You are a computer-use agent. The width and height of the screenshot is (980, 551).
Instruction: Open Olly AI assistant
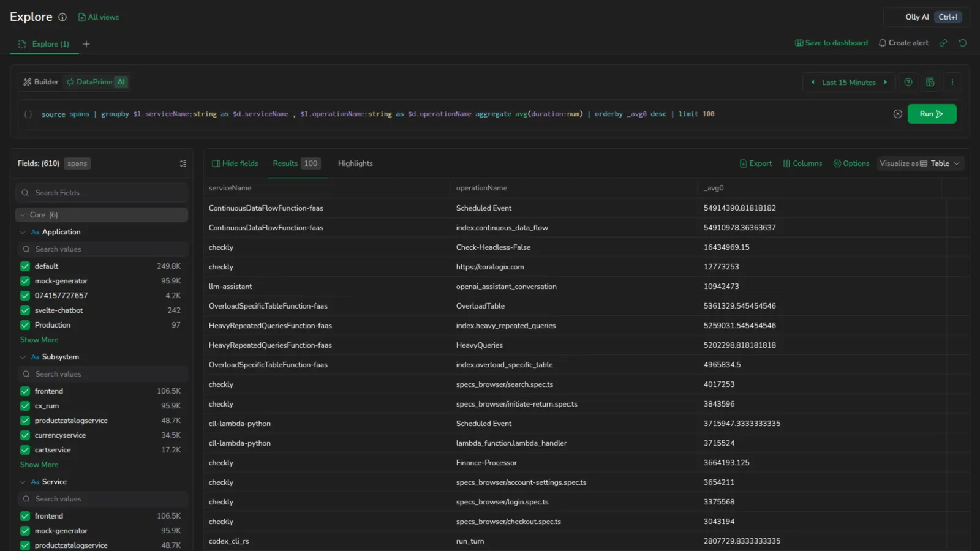(926, 17)
